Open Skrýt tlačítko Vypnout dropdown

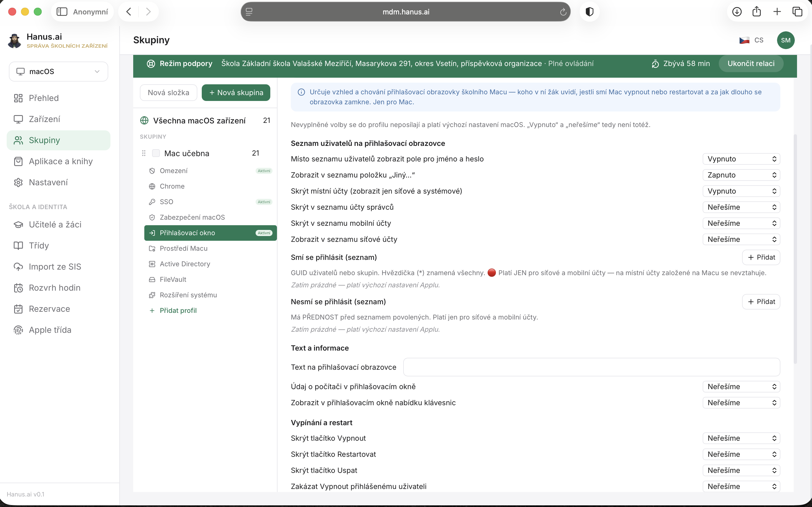click(741, 438)
